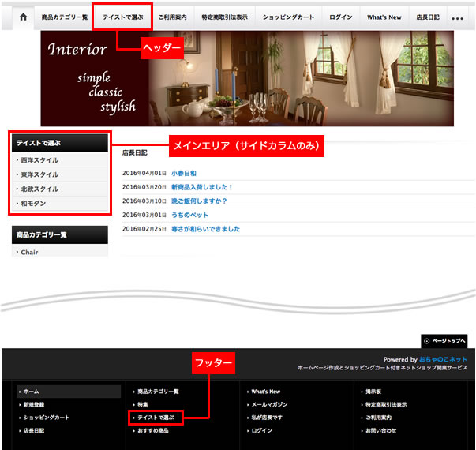Open diary entry 晩ご飯何しますか？
Image resolution: width=476 pixels, height=450 pixels.
[x=199, y=201]
